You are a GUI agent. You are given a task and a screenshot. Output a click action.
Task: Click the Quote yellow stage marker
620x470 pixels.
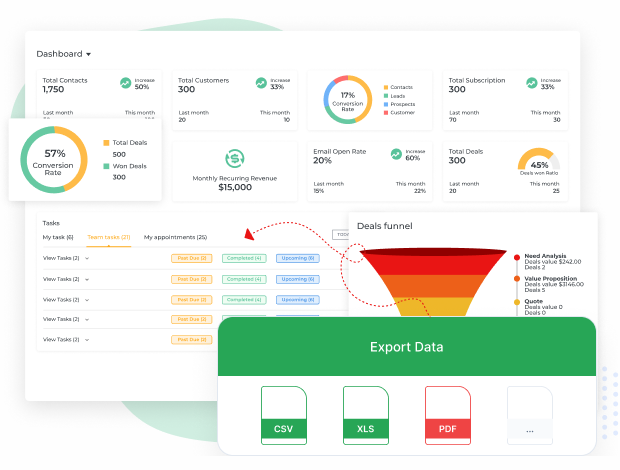point(517,302)
